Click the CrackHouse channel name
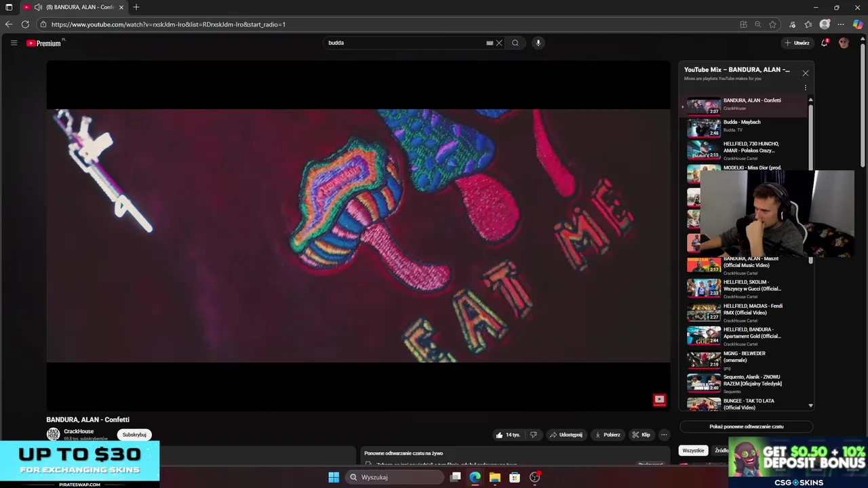This screenshot has height=488, width=868. 79,431
